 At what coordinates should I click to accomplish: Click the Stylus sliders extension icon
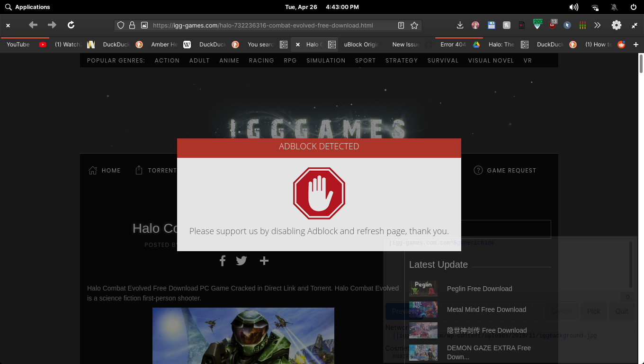pyautogui.click(x=582, y=25)
